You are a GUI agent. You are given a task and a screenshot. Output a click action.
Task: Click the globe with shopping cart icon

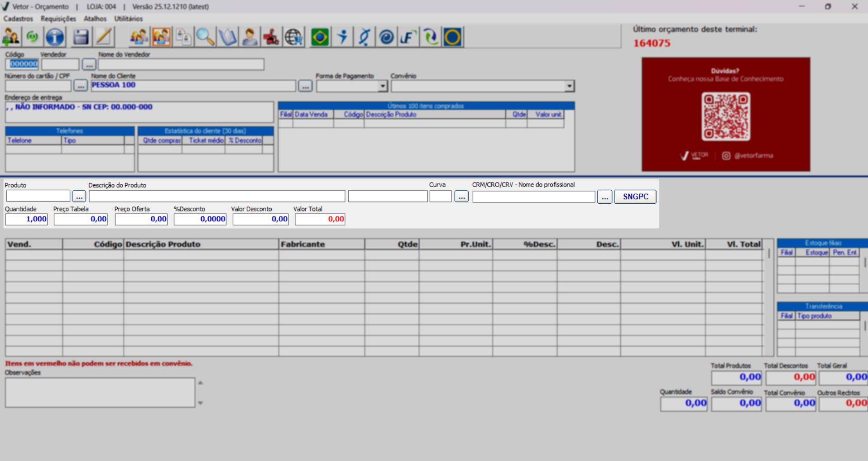coord(293,37)
